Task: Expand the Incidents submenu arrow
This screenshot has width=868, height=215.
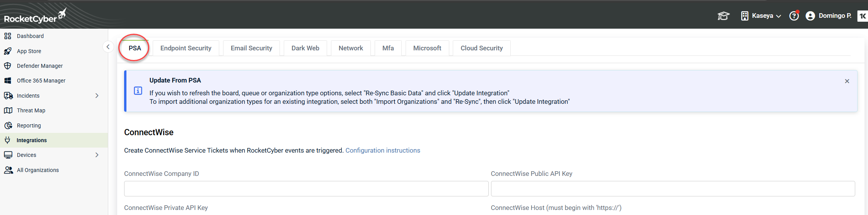Action: click(97, 96)
